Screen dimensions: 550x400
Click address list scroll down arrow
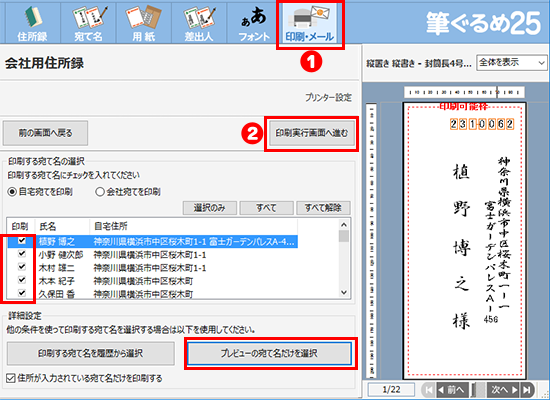(344, 292)
